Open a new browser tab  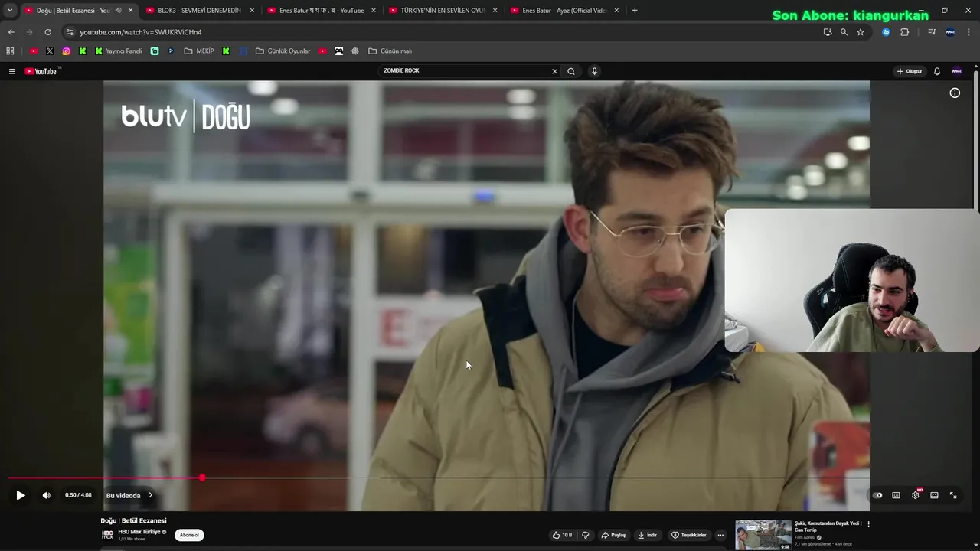pyautogui.click(x=634, y=11)
